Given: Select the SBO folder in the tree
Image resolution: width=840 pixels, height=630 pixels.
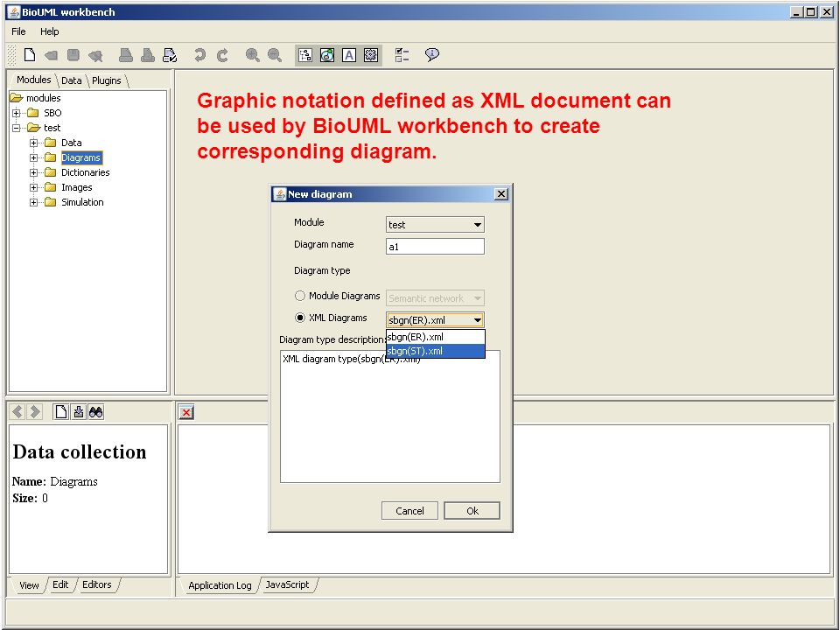Looking at the screenshot, I should point(52,113).
